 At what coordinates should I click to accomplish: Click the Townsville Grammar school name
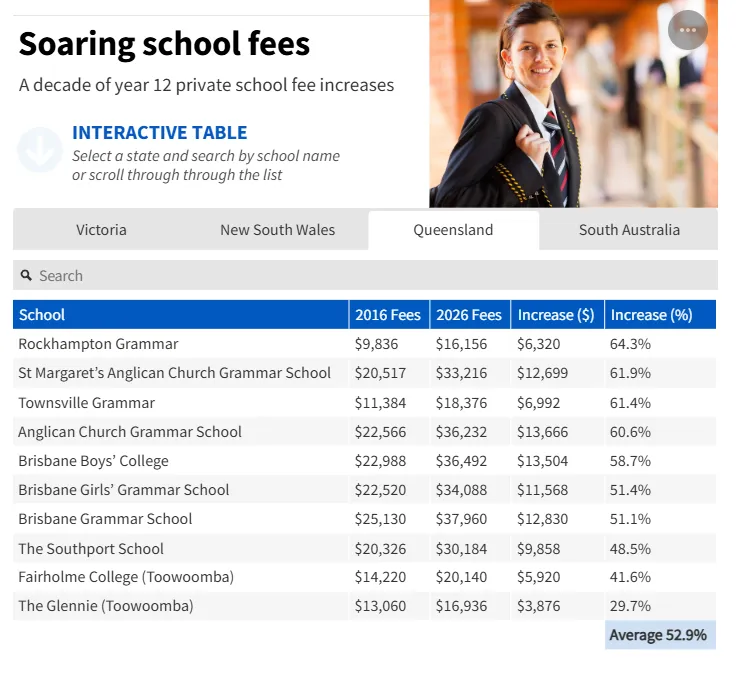tap(87, 403)
